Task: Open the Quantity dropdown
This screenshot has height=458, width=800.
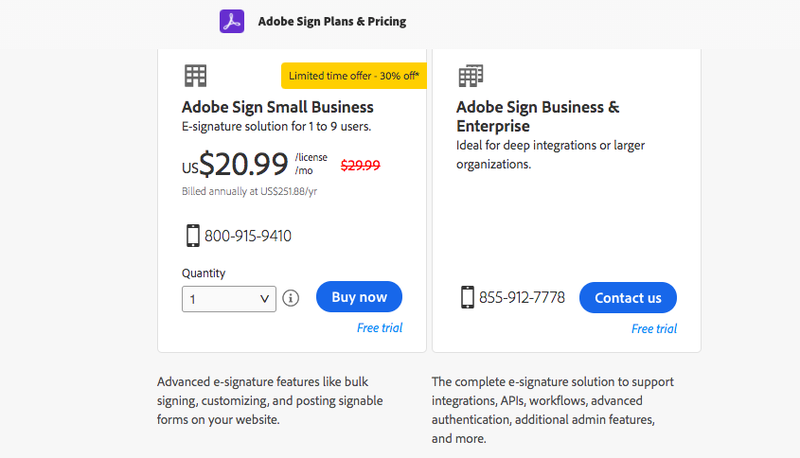Action: 229,299
